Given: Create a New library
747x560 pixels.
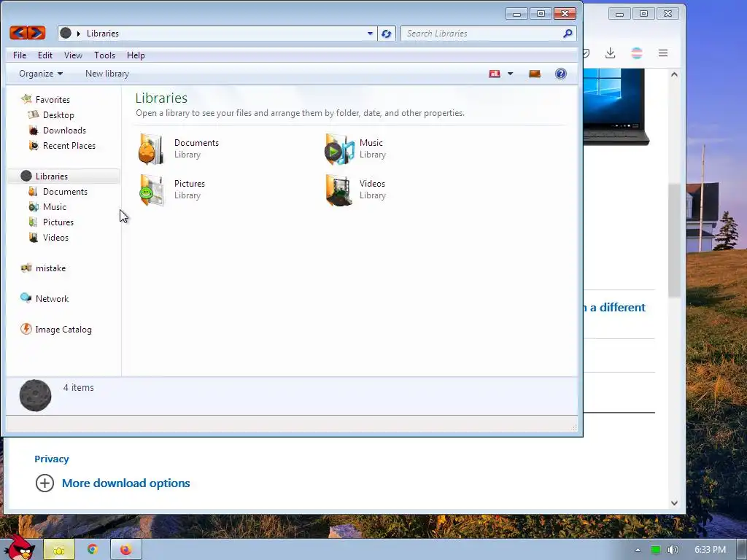Looking at the screenshot, I should (x=107, y=74).
